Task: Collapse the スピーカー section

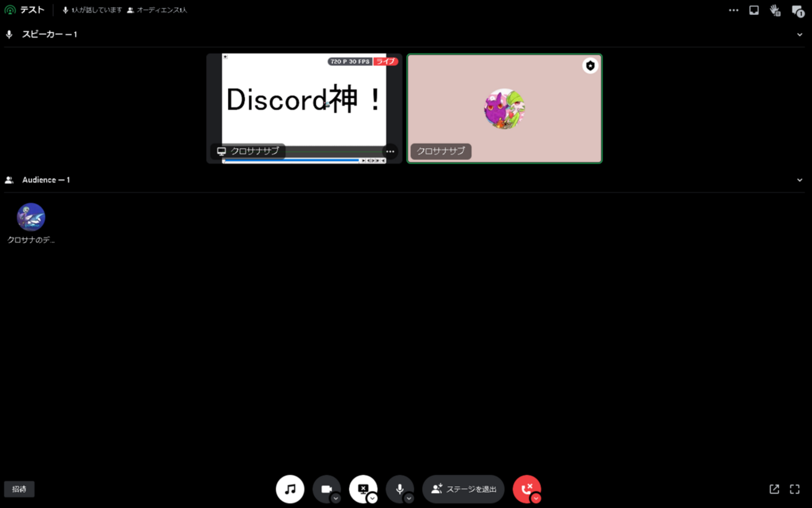Action: point(800,34)
